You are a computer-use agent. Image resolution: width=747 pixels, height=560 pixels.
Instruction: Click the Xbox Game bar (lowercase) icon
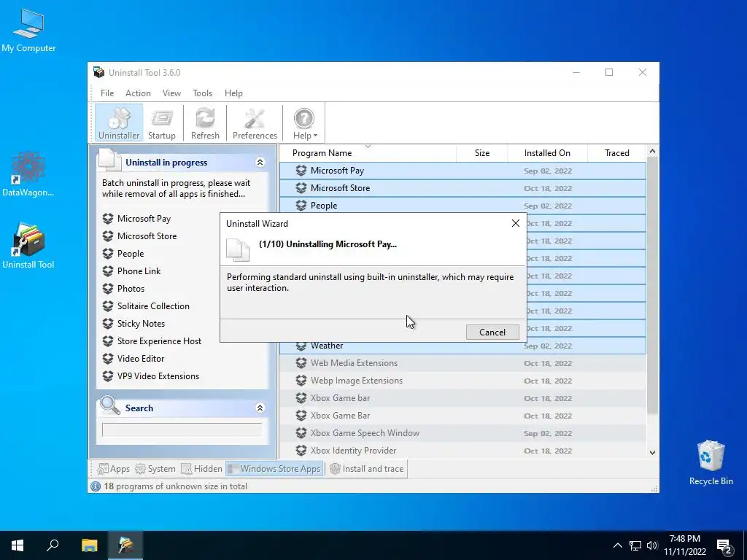tap(301, 398)
